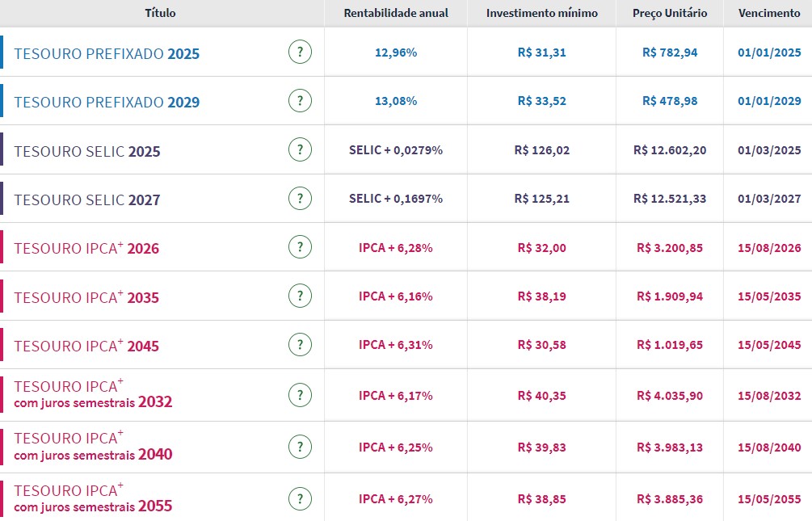Screen dimensions: 812x521
Task: Click help icon for Tesouro IPCA+ 2026
Action: point(300,248)
